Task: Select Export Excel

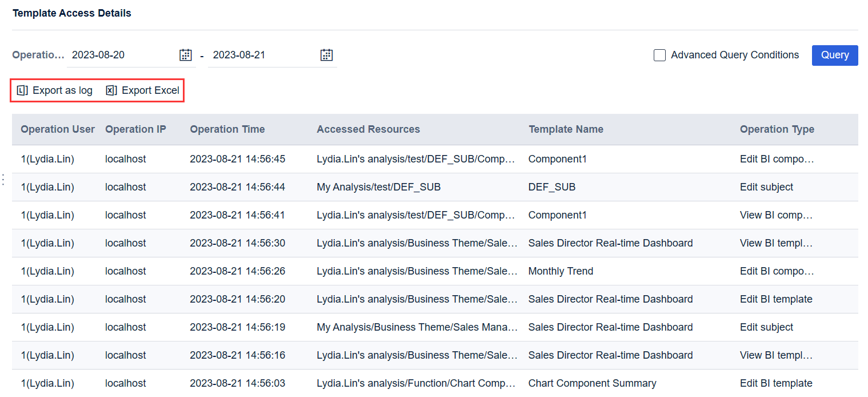Action: (142, 90)
